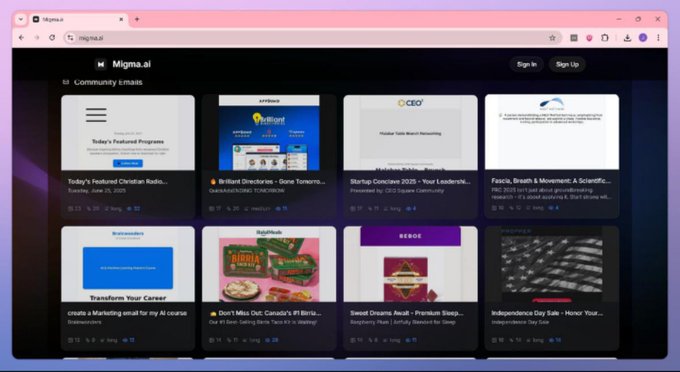This screenshot has width=680, height=372.
Task: Click Presented by CEO Square Community text
Action: [397, 191]
